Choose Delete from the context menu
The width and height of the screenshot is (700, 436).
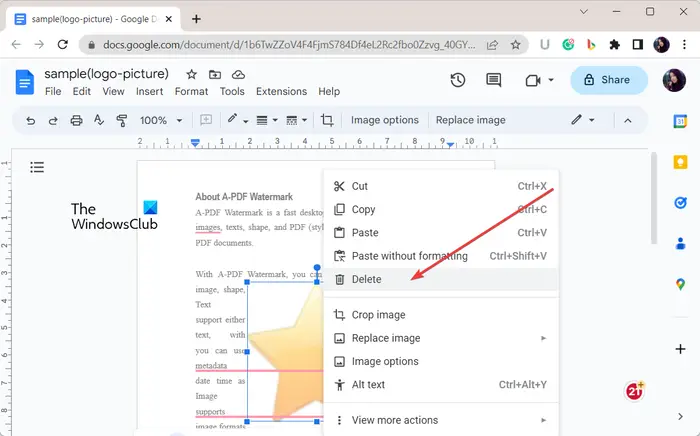click(x=366, y=280)
